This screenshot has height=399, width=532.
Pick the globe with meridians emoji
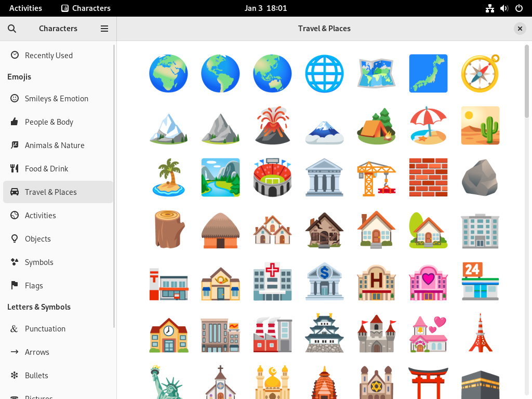[x=324, y=74]
